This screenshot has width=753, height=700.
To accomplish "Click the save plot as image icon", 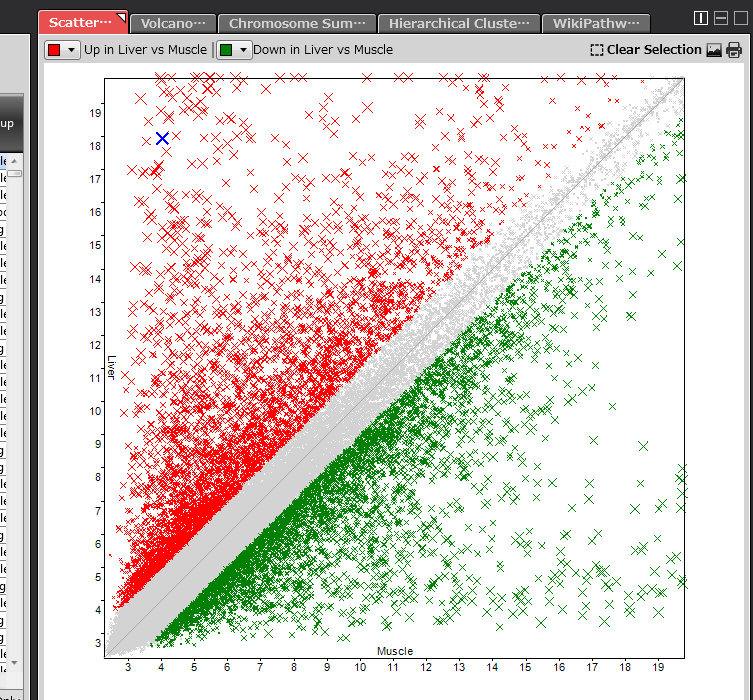I will (x=714, y=50).
